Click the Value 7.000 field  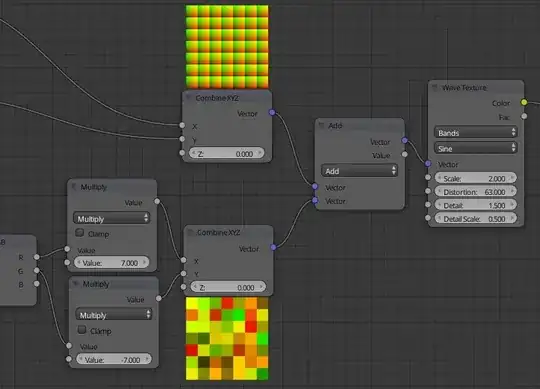[x=112, y=262]
